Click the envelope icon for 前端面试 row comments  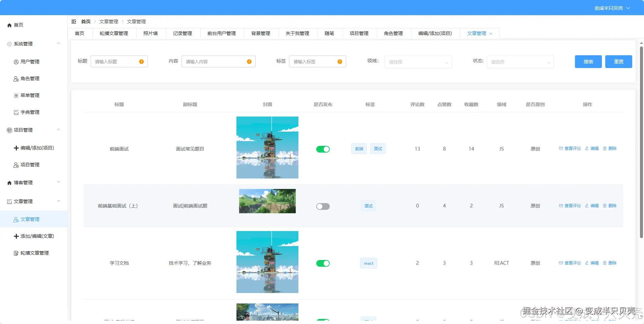[x=561, y=149]
